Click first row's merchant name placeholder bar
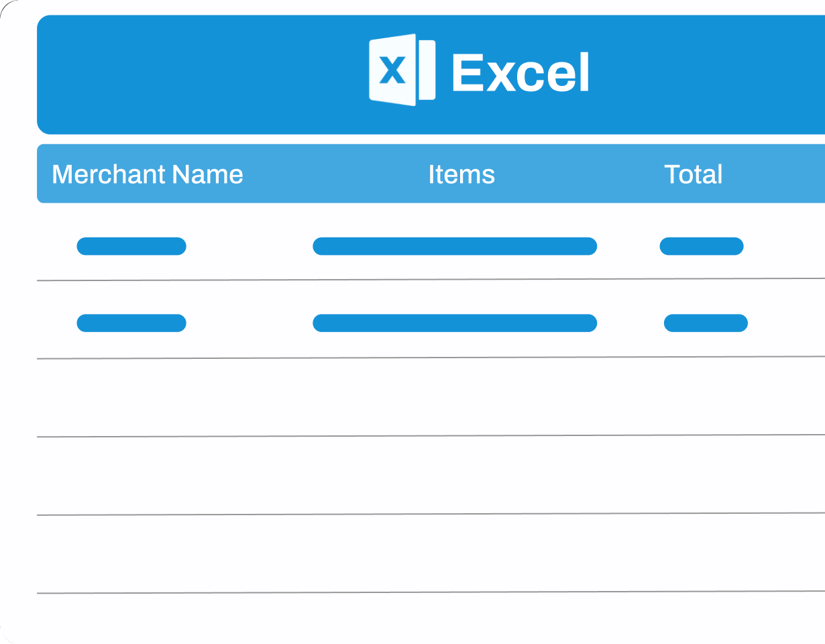Screen dimensions: 825x644 pos(131,246)
